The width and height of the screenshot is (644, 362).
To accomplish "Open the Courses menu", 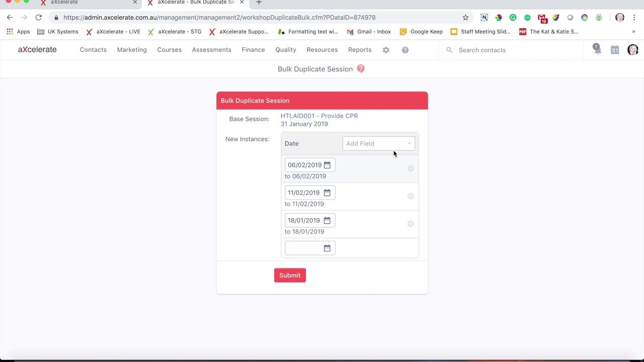I will pos(169,50).
